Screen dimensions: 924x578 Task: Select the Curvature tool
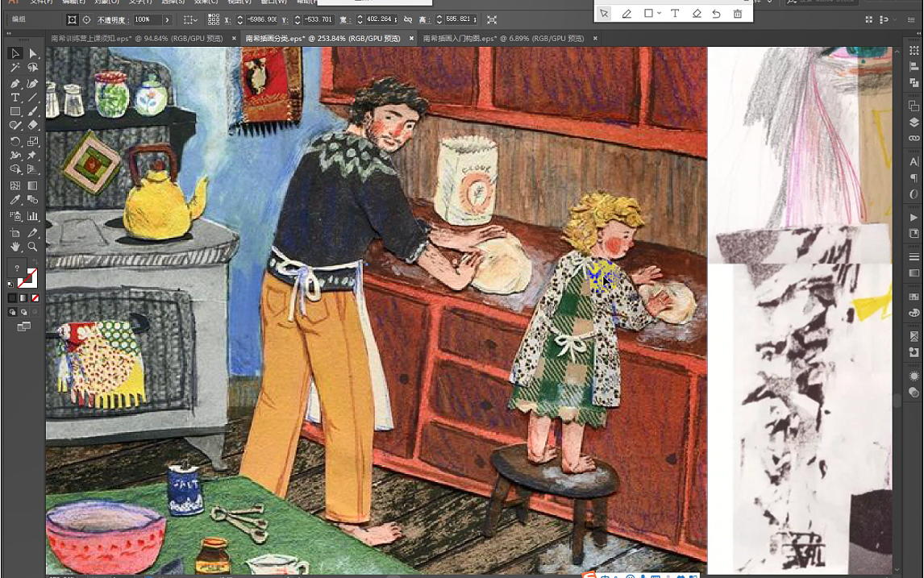[32, 83]
